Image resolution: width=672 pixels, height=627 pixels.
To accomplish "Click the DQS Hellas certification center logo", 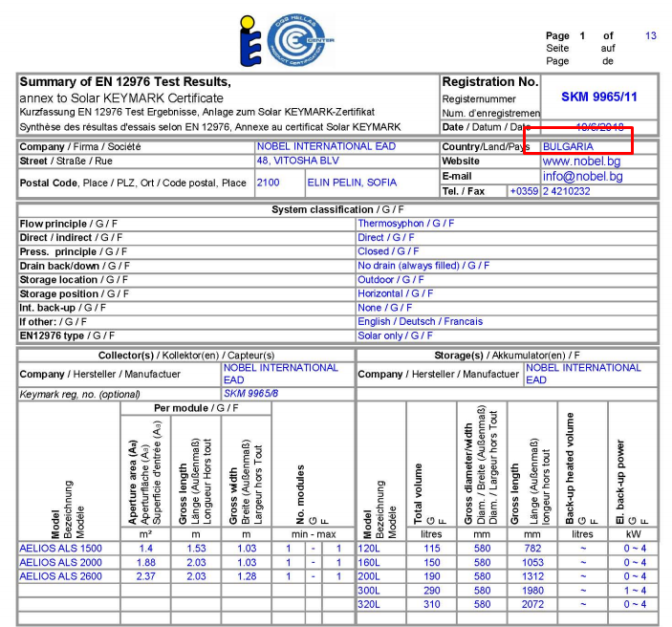I will click(300, 40).
